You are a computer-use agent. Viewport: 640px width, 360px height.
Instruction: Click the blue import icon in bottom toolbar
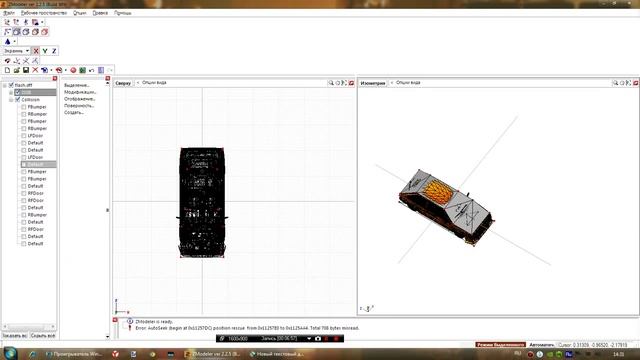pyautogui.click(x=44, y=70)
